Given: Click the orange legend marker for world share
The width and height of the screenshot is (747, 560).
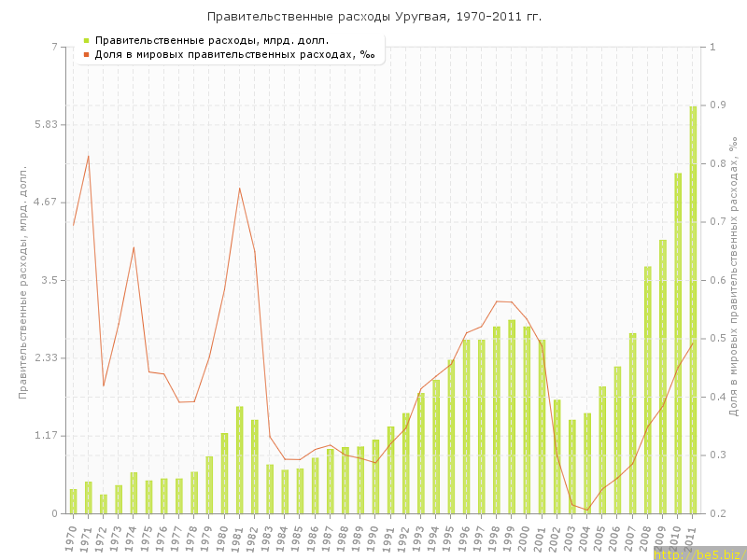Looking at the screenshot, I should [x=86, y=54].
